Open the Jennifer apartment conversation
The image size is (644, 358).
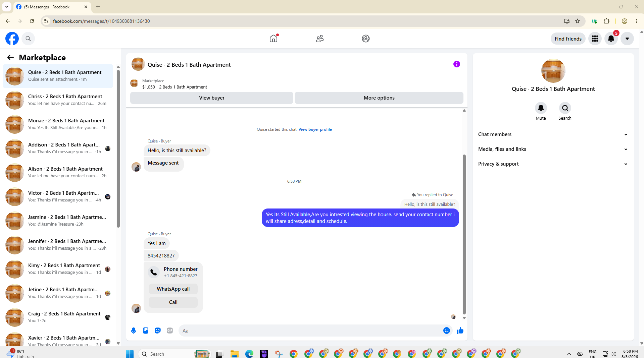58,245
